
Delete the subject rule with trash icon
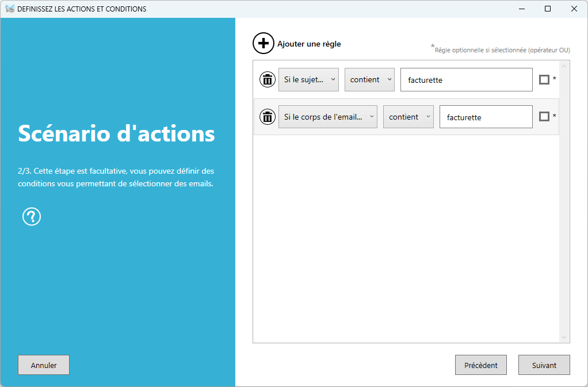click(268, 79)
